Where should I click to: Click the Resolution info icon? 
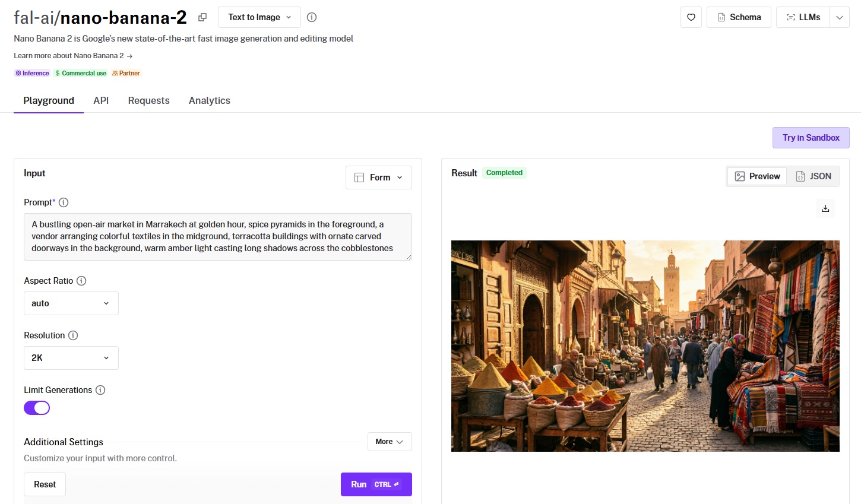[x=73, y=335]
